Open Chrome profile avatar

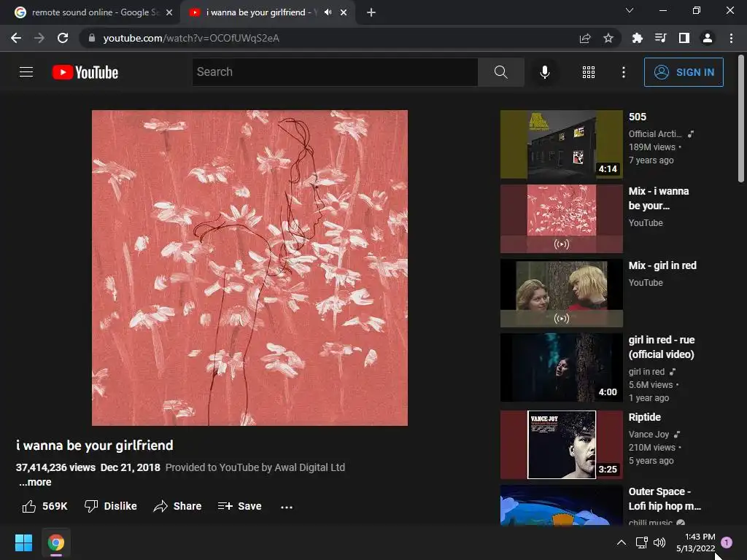click(x=708, y=38)
